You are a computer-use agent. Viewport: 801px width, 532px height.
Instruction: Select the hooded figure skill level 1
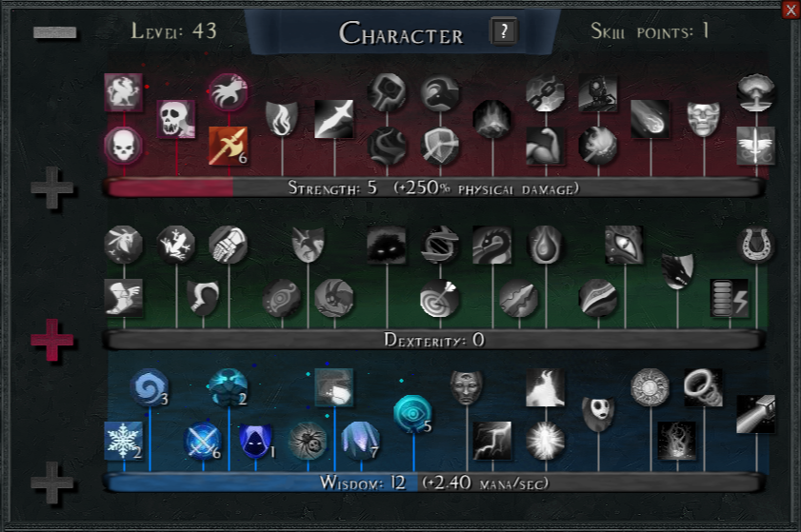pos(255,440)
